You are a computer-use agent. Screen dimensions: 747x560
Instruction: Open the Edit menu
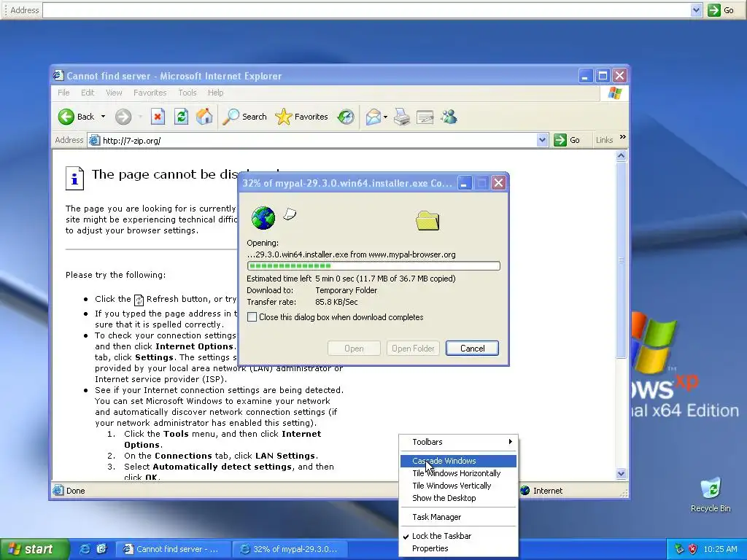pyautogui.click(x=88, y=93)
